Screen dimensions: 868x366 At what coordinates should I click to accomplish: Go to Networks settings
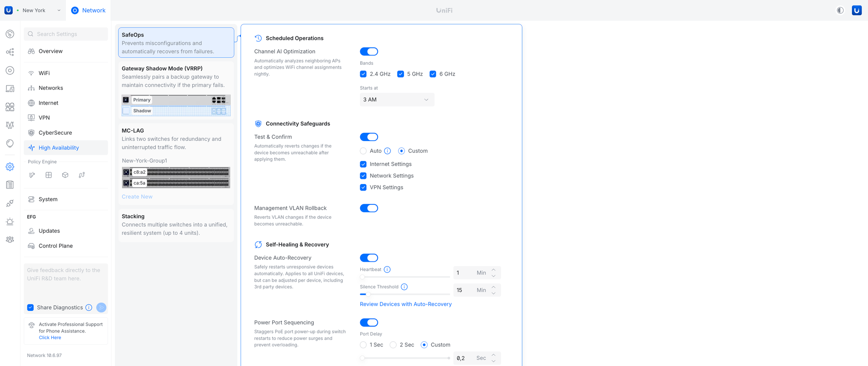(66, 88)
